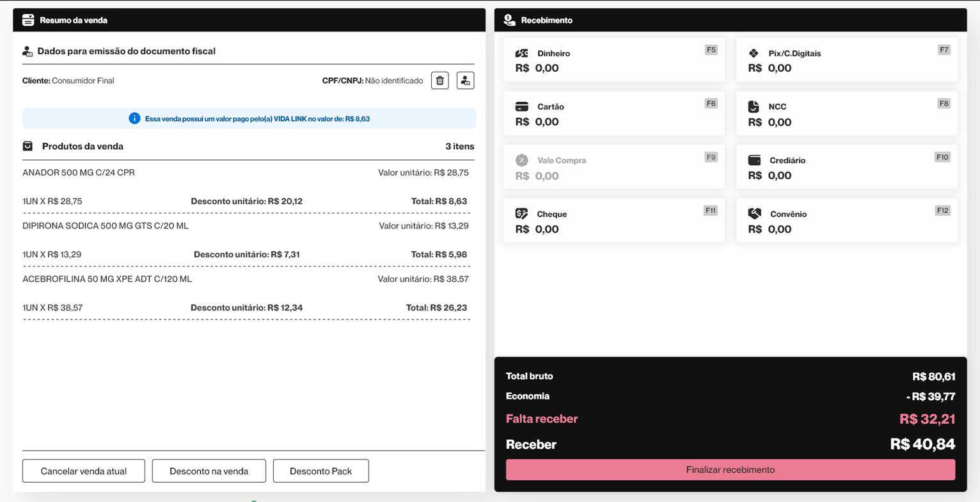The width and height of the screenshot is (980, 502).
Task: Click the NCC payment icon
Action: 754,107
